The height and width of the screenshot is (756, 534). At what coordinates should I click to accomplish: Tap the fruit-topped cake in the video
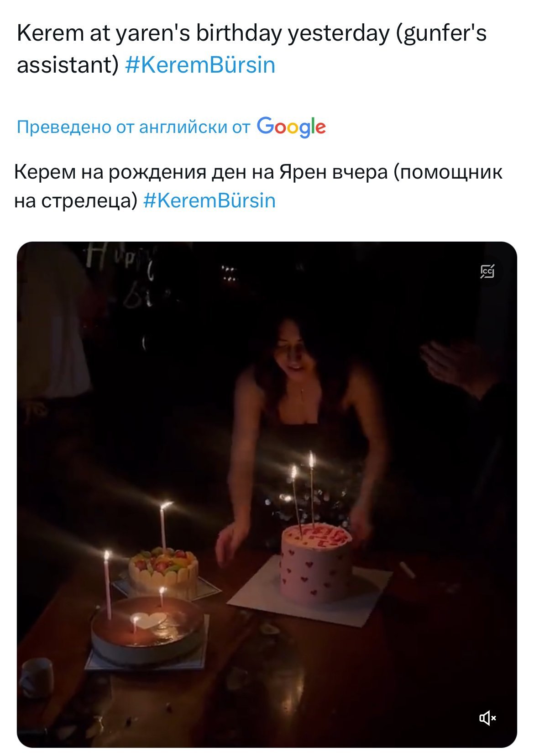(164, 573)
